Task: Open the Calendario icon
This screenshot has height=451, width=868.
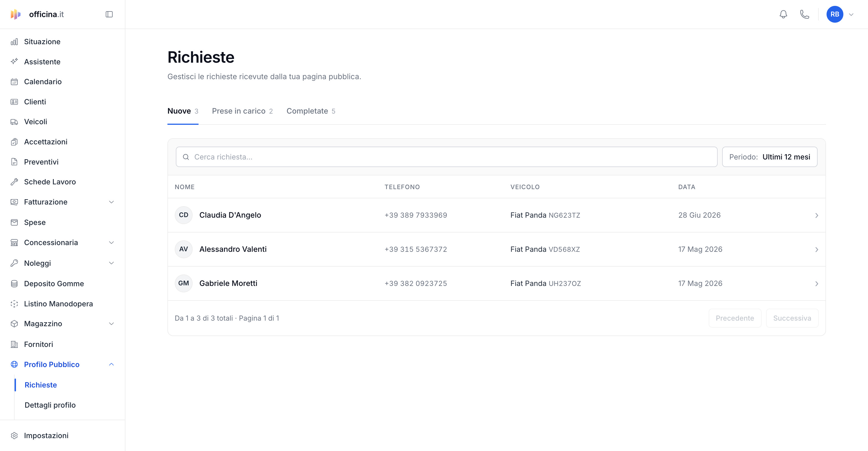Action: 14,82
